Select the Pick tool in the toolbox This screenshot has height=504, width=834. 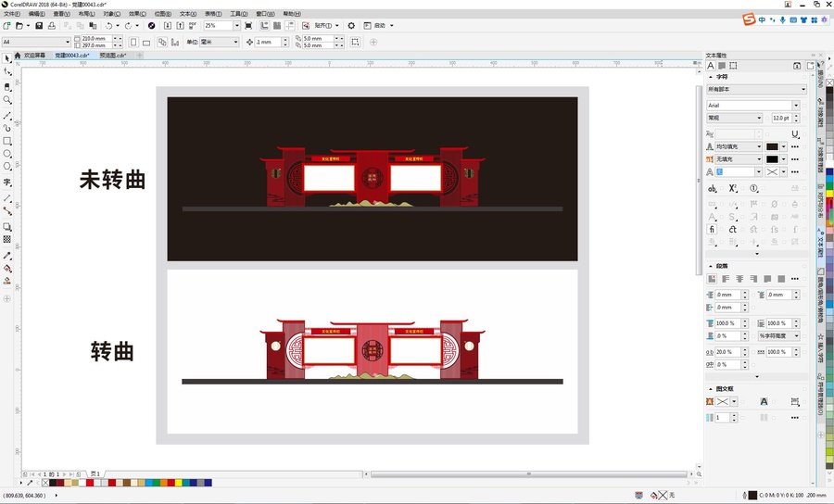[6, 58]
